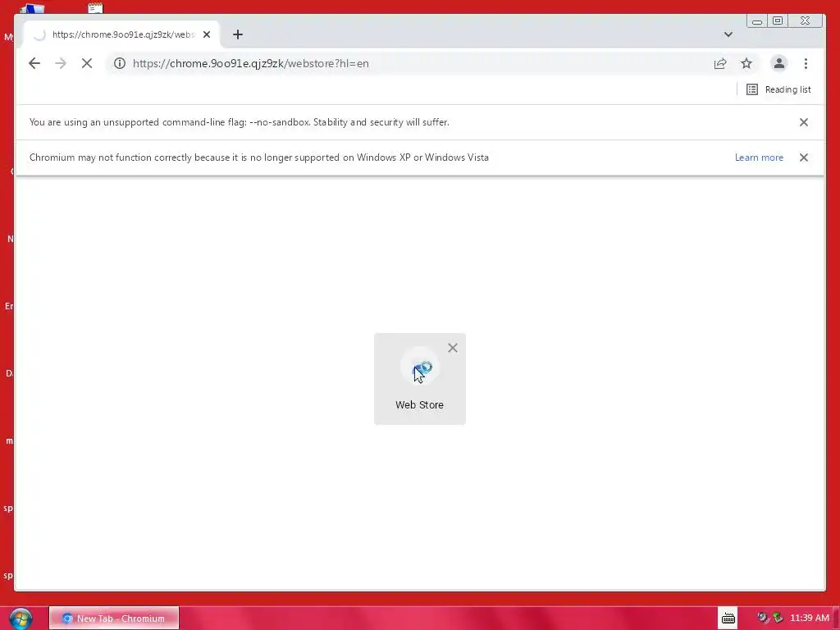Open the profile avatar menu

779,63
